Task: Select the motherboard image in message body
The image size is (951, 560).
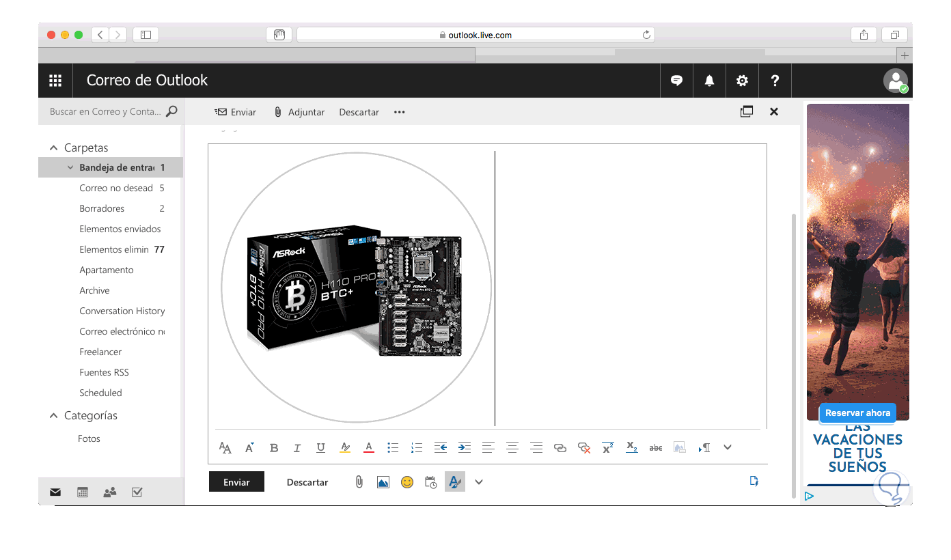Action: coord(356,288)
